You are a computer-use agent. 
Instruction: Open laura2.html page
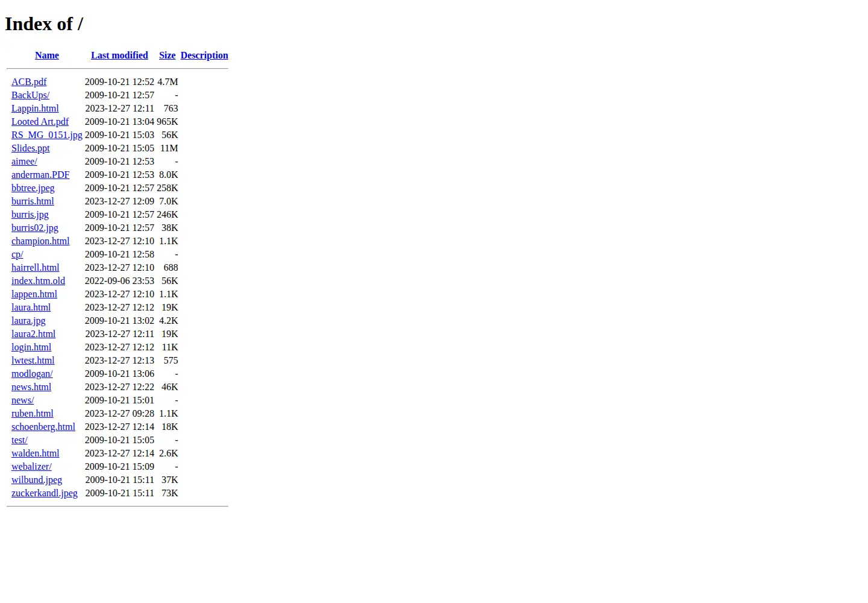[x=33, y=334]
